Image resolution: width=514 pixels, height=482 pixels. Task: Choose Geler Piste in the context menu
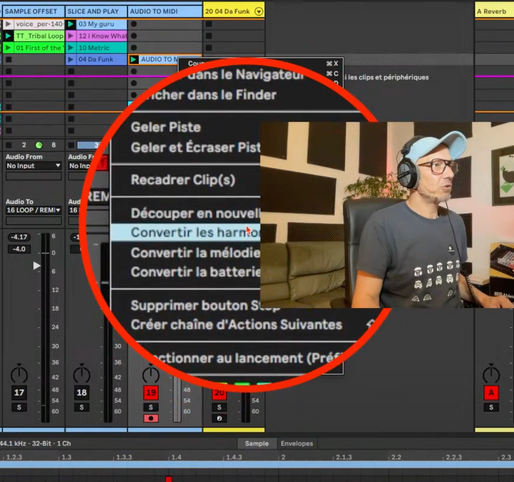click(x=166, y=127)
